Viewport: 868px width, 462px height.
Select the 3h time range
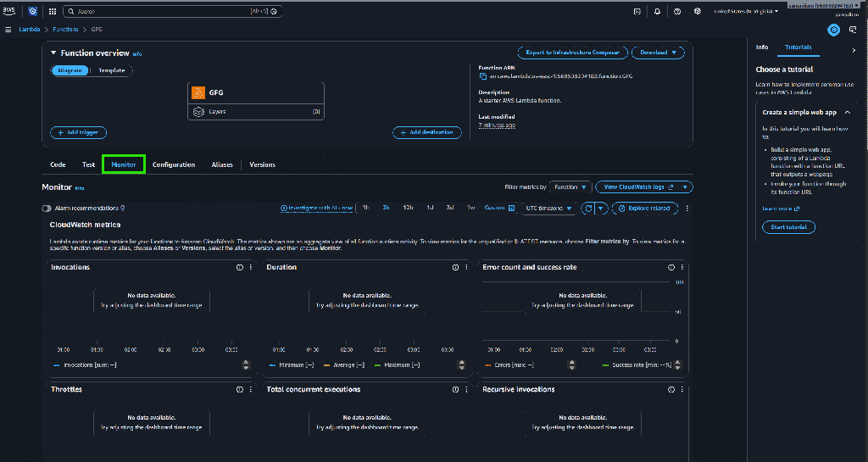coord(386,208)
